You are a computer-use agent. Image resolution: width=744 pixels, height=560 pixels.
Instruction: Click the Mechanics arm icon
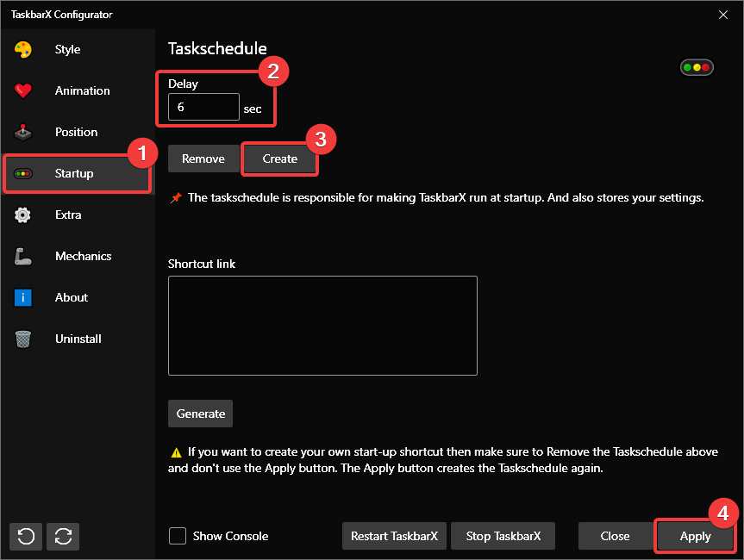tap(23, 256)
